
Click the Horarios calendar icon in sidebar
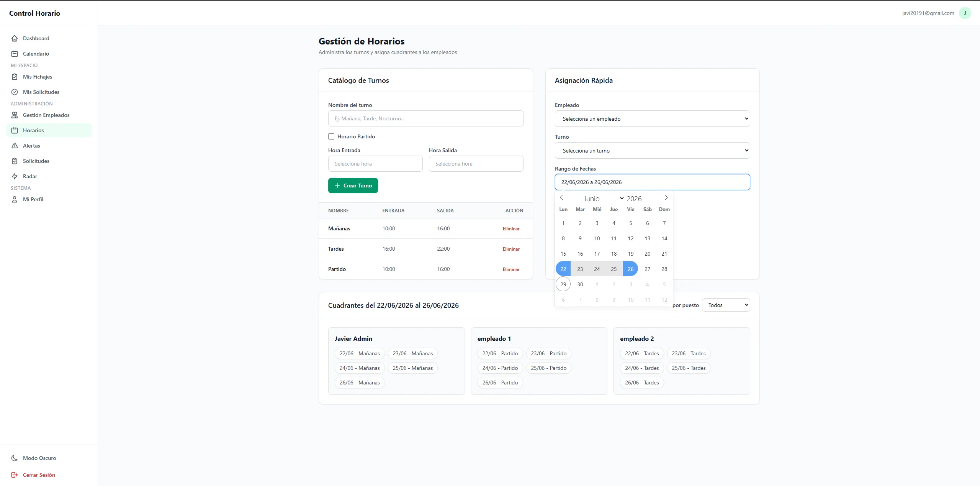15,130
